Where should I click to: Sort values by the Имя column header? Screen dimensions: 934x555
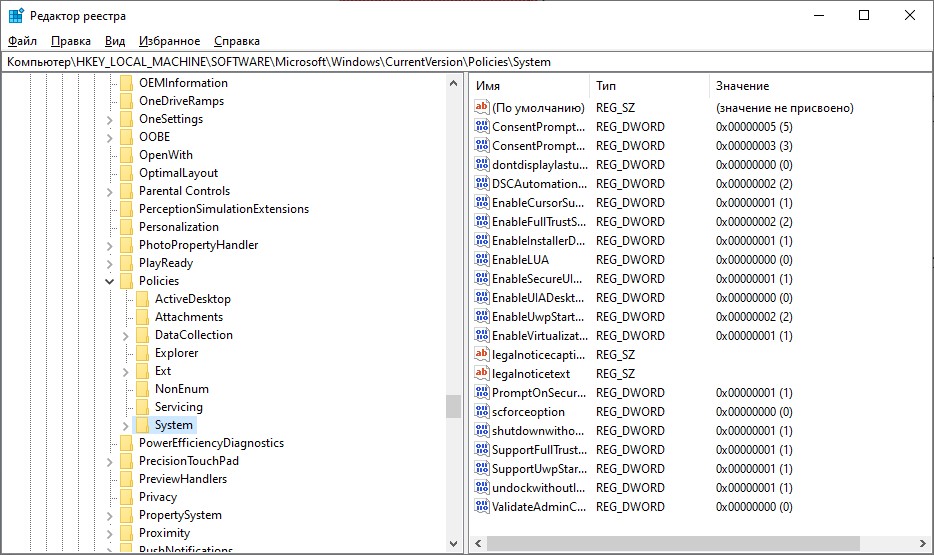(x=530, y=86)
